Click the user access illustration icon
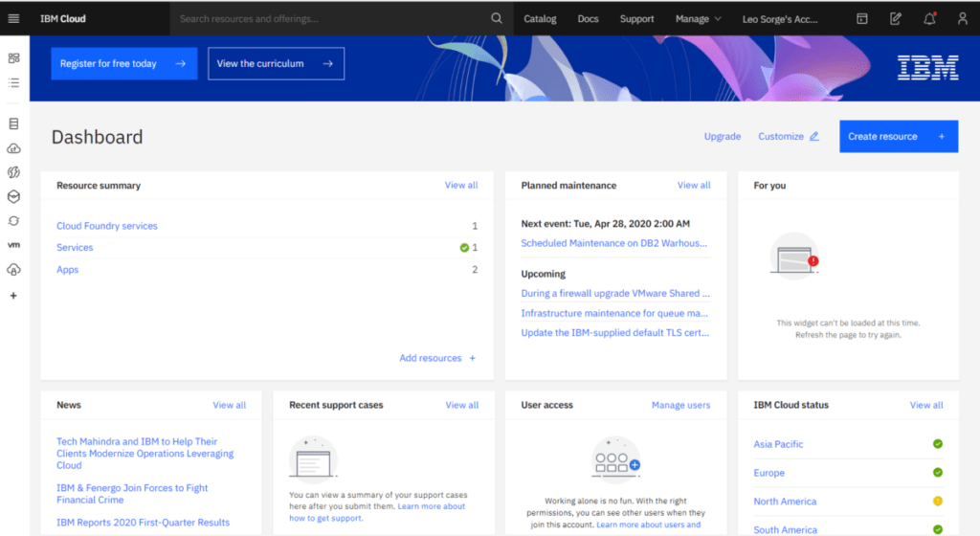 click(615, 459)
